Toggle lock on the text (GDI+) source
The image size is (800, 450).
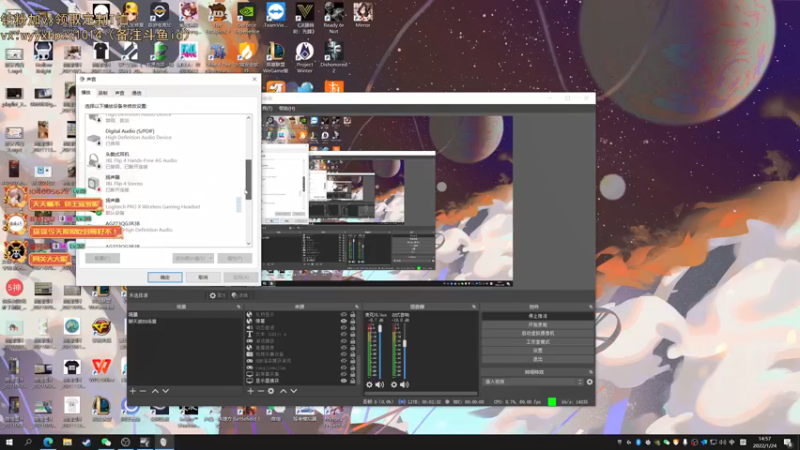click(x=353, y=334)
